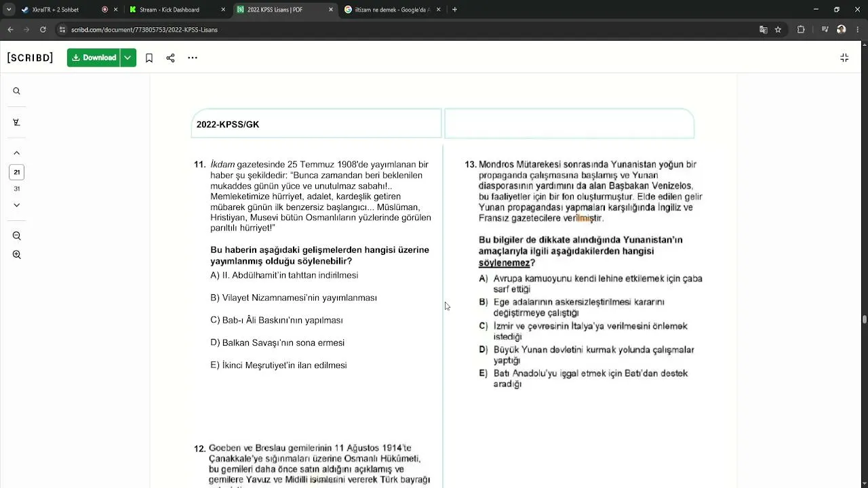This screenshot has width=868, height=488.
Task: Go back to the previous page
Action: point(10,30)
